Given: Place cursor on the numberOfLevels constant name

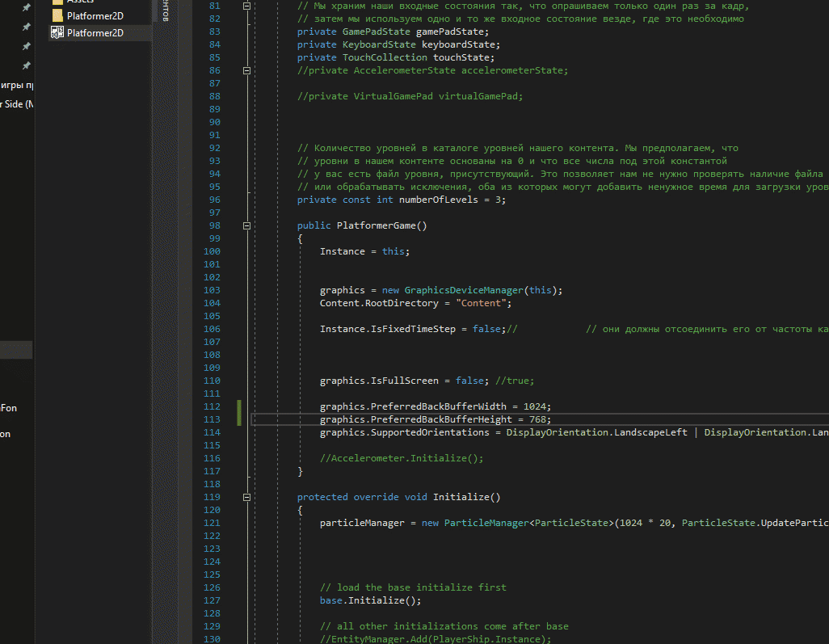Looking at the screenshot, I should [x=440, y=200].
